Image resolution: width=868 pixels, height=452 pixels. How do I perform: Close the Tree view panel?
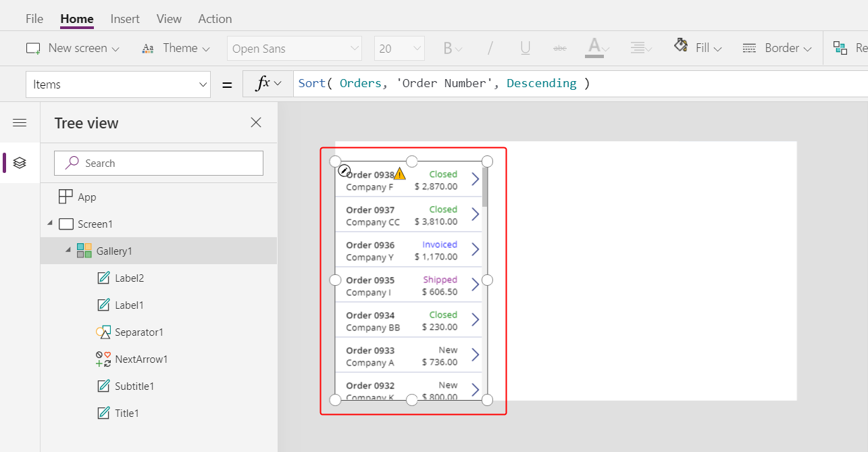[x=256, y=122]
